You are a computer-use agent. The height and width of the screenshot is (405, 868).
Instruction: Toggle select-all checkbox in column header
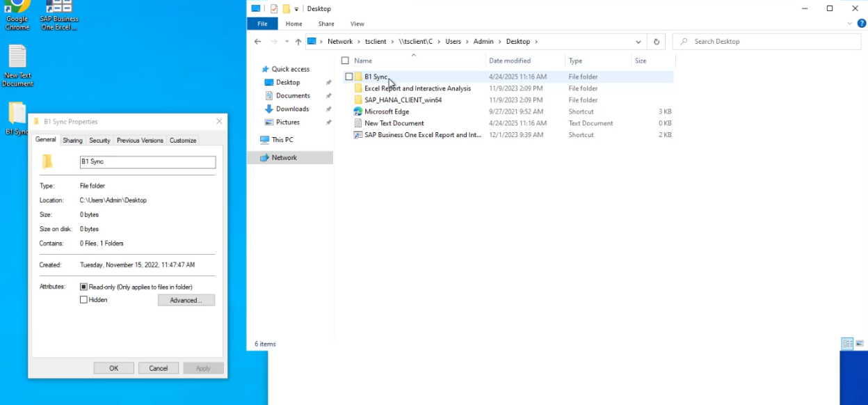345,61
